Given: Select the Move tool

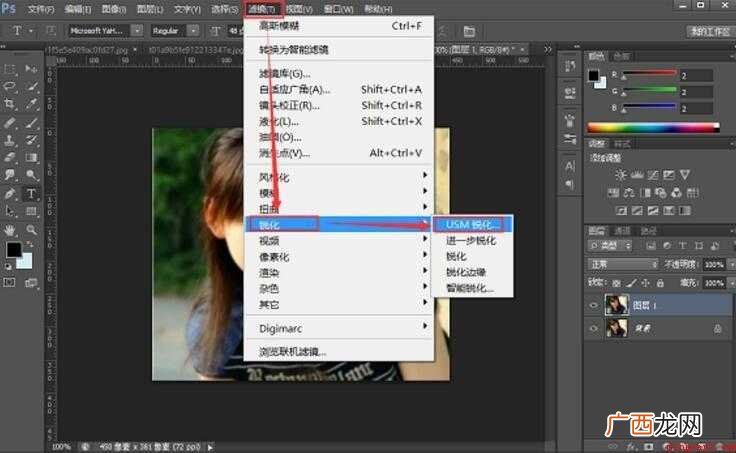Looking at the screenshot, I should tap(31, 69).
